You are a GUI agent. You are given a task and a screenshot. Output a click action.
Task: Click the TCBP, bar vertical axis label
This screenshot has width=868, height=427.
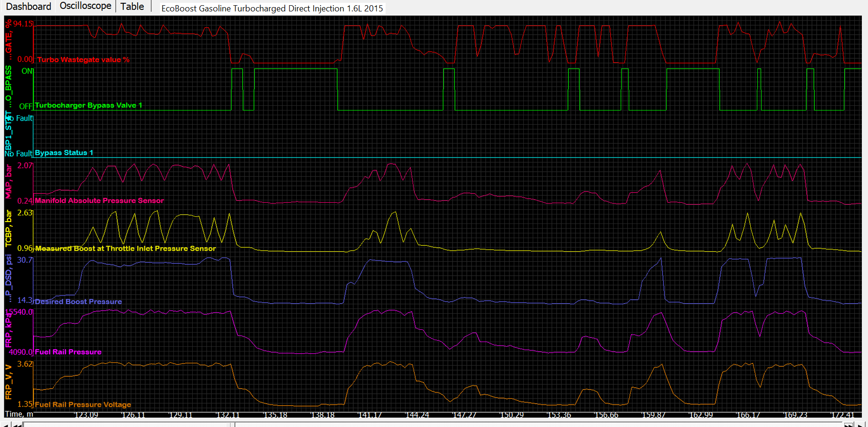[x=9, y=229]
